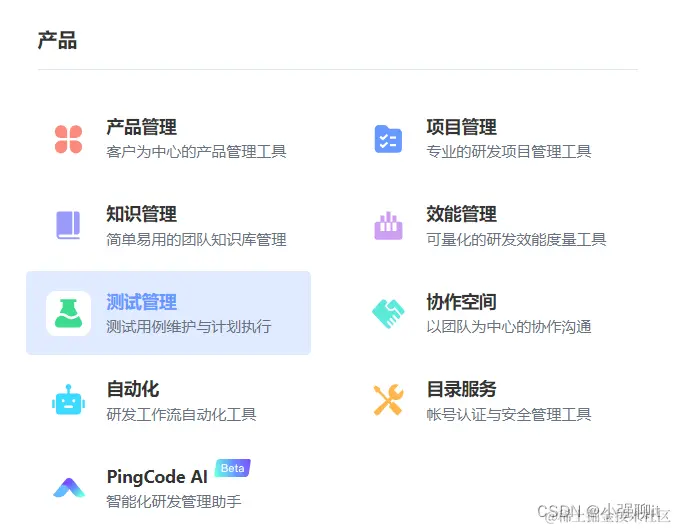Click the description 测试用例维护与计划执行
This screenshot has width=676, height=529.
189,326
